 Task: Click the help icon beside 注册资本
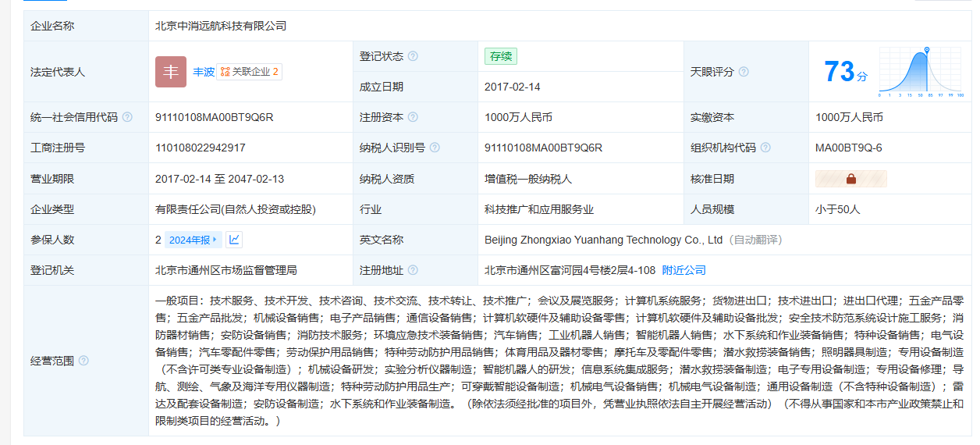tap(413, 117)
